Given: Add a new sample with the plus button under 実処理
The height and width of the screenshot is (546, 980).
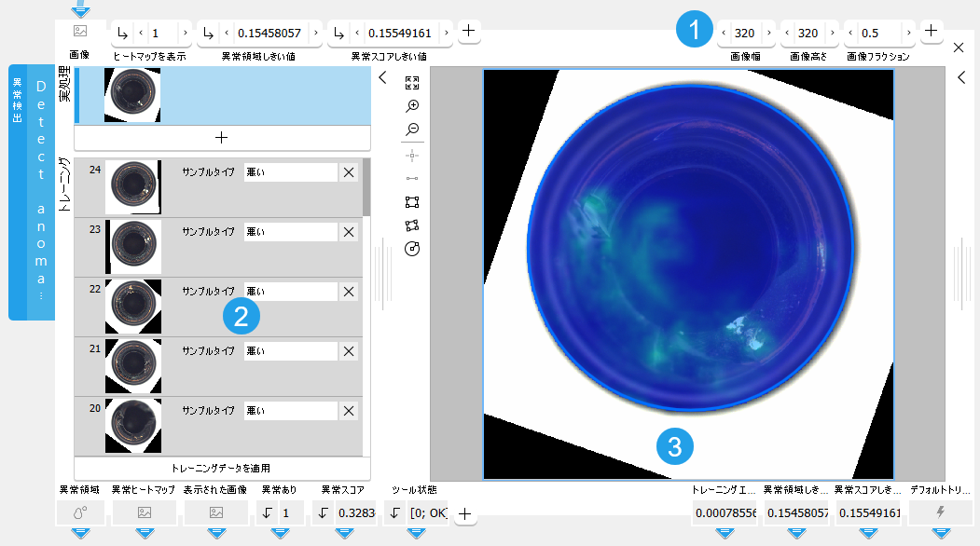Looking at the screenshot, I should pos(221,138).
